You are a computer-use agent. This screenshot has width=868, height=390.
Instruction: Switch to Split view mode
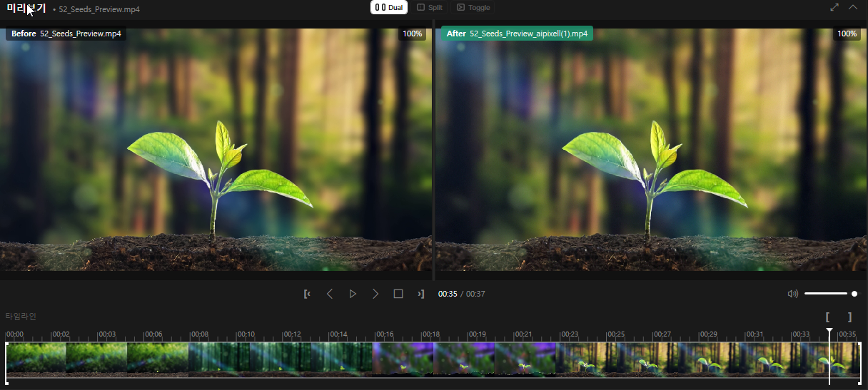(x=430, y=8)
